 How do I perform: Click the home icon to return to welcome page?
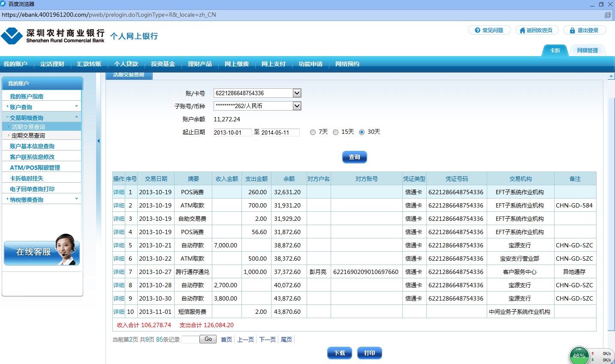click(x=522, y=30)
